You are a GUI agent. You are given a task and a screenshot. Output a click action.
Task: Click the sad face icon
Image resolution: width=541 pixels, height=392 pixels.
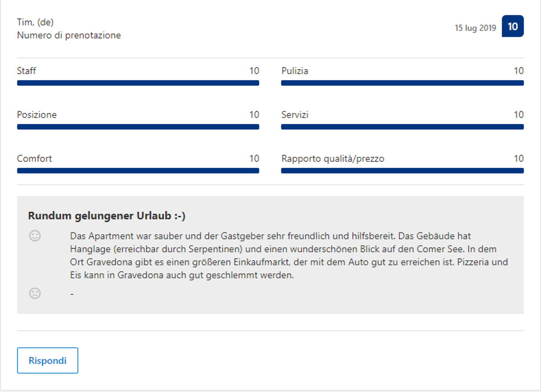(35, 293)
